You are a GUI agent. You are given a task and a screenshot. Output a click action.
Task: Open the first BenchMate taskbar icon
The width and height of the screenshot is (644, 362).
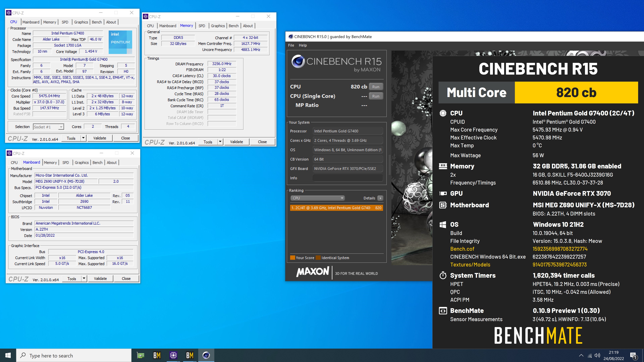pyautogui.click(x=157, y=355)
